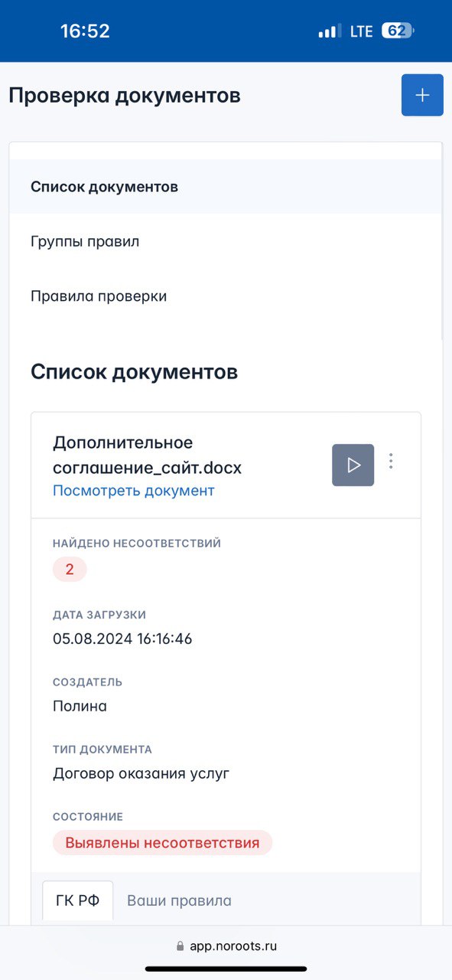Click the red incompliance counter badge showing 2

click(69, 569)
